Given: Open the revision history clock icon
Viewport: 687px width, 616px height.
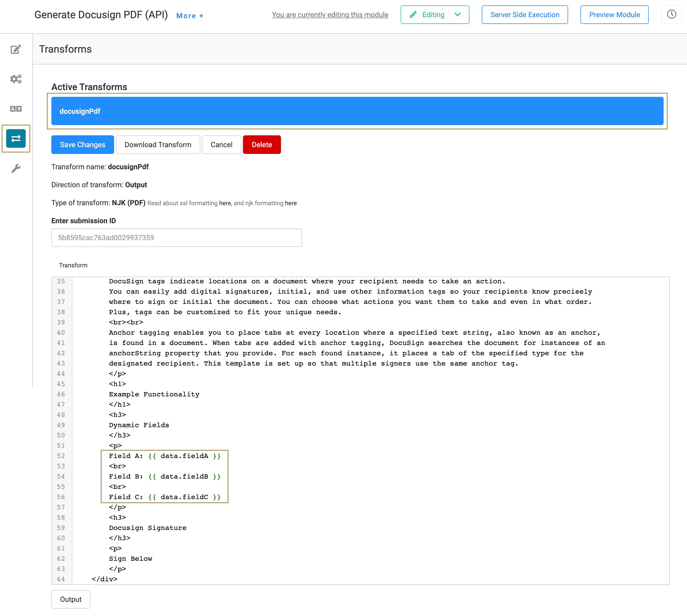Looking at the screenshot, I should (671, 15).
